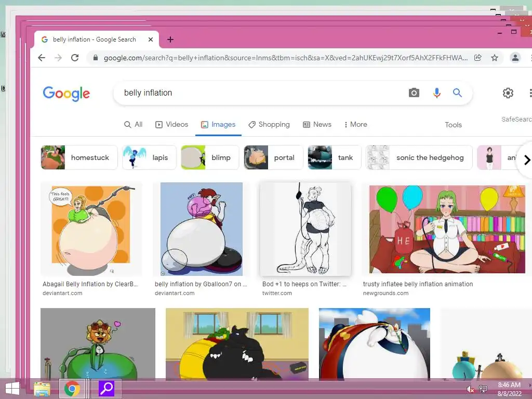Go back with the browser back arrow

coord(42,58)
